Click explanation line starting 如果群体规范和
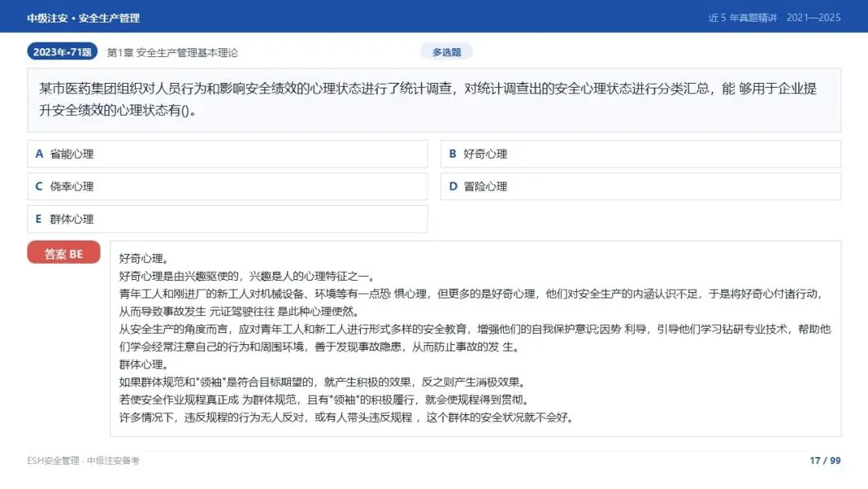Viewport: 868px width, 489px height. pyautogui.click(x=323, y=382)
